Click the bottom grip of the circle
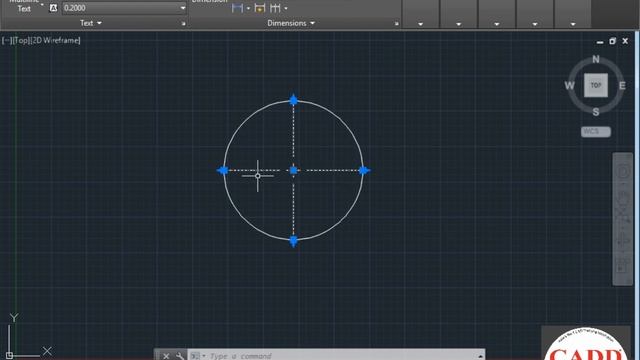 click(293, 241)
